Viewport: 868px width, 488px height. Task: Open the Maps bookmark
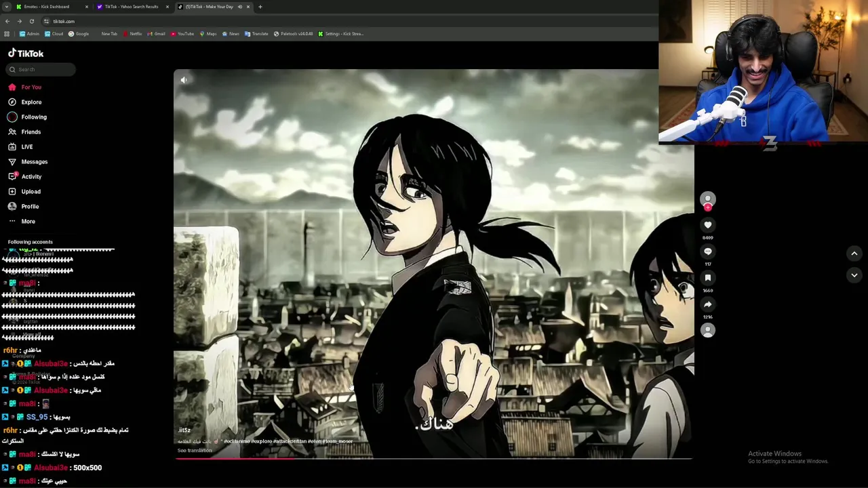[x=208, y=34]
